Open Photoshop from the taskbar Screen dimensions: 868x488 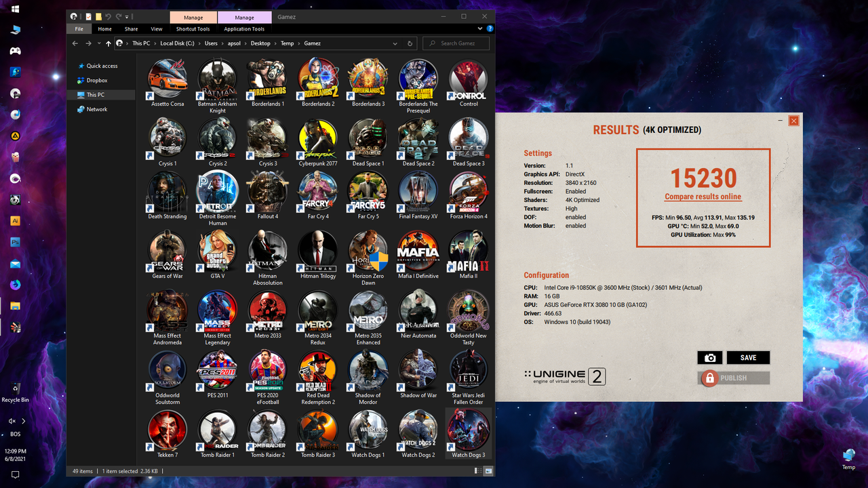tap(15, 242)
